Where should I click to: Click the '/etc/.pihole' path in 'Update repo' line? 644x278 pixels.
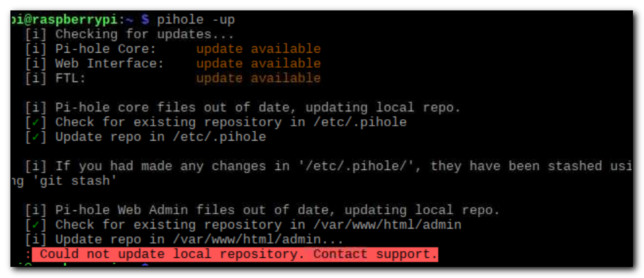219,137
